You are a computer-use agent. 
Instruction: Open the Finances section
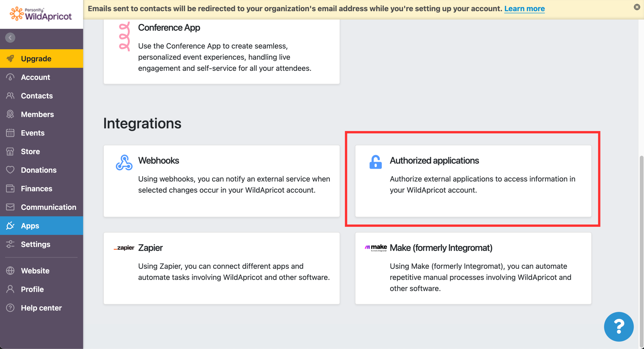coord(36,188)
